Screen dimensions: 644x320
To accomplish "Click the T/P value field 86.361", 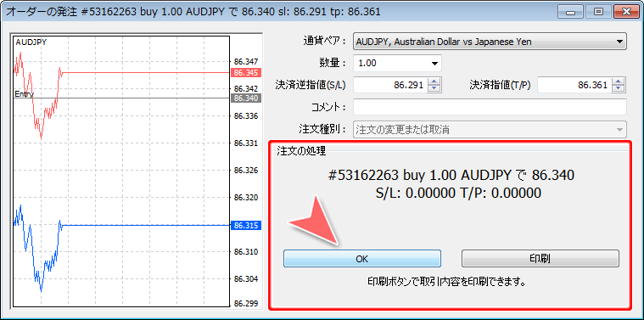I will pos(574,86).
